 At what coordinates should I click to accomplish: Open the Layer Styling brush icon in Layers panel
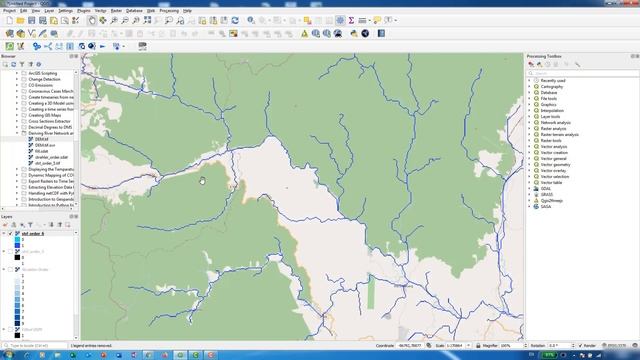[x=5, y=225]
